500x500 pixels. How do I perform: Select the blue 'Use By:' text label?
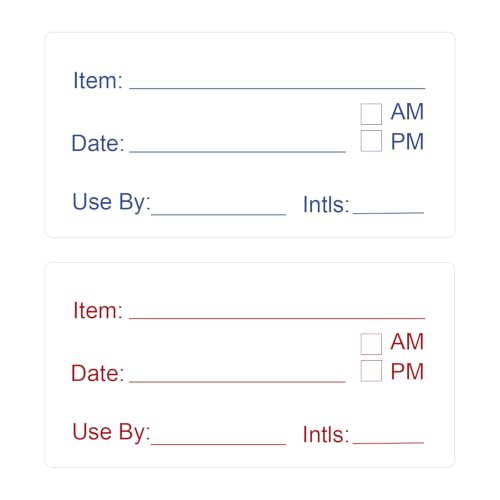click(111, 202)
